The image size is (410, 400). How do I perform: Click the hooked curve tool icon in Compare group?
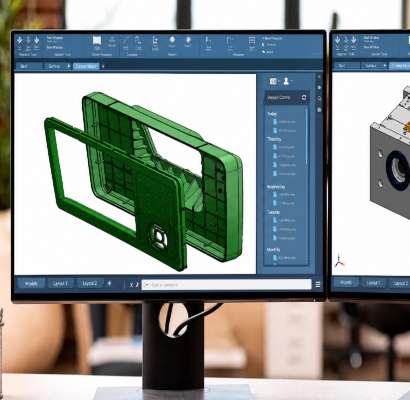pos(138,40)
